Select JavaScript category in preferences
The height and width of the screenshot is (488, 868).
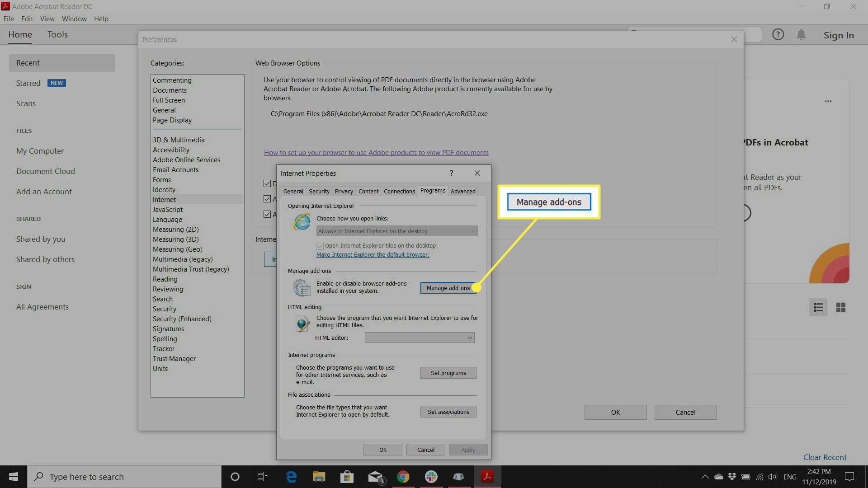pos(168,209)
